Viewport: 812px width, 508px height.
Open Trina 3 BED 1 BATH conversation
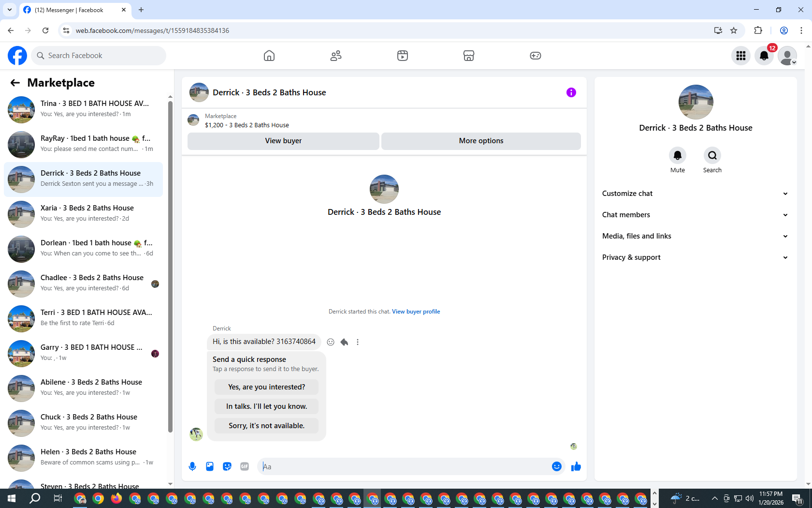[83, 109]
